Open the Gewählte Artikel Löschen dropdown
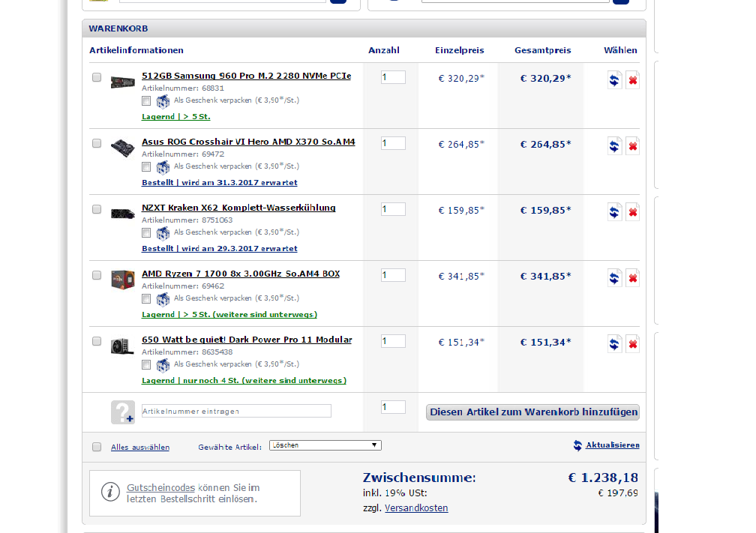The width and height of the screenshot is (756, 533). 325,445
